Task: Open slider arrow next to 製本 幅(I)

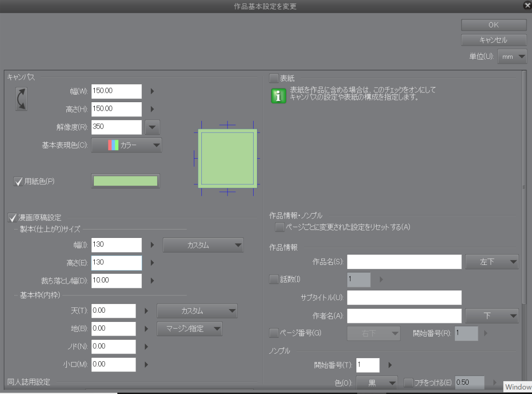Action: tap(152, 245)
